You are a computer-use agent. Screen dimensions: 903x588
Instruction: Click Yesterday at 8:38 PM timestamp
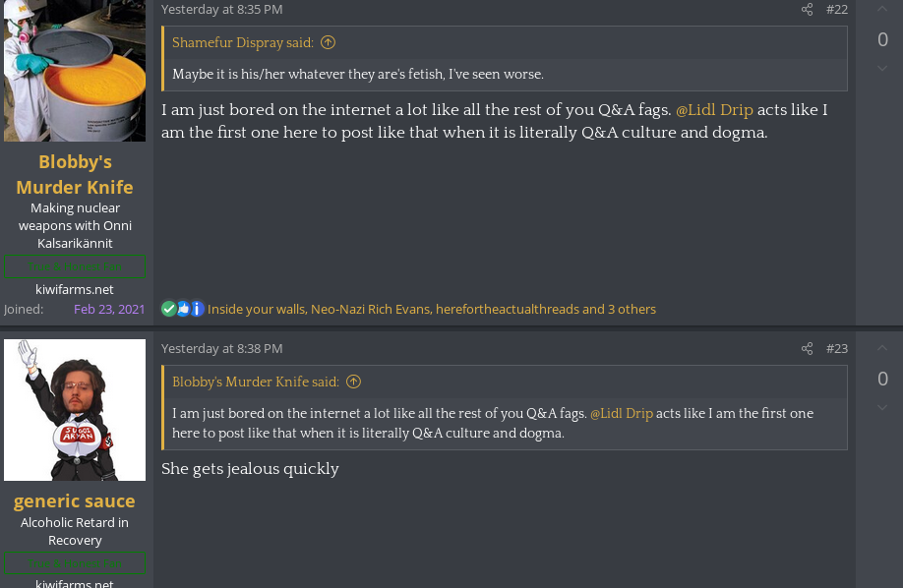(221, 349)
